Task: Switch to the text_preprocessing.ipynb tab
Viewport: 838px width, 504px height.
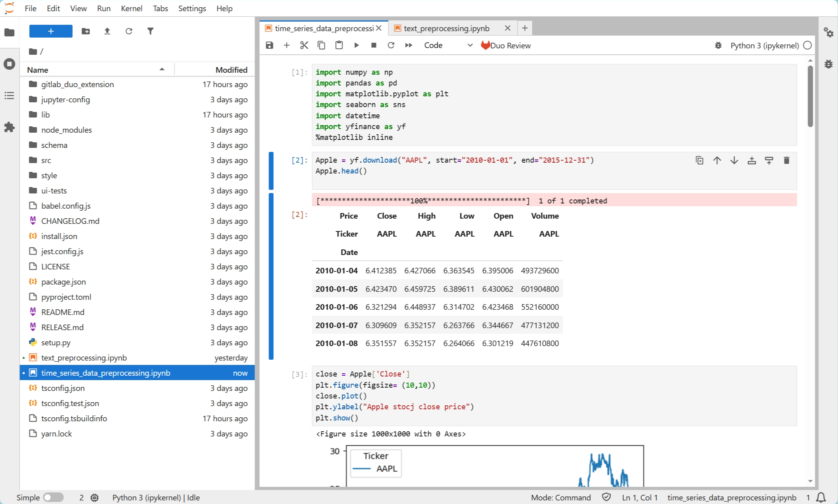Action: (x=446, y=28)
